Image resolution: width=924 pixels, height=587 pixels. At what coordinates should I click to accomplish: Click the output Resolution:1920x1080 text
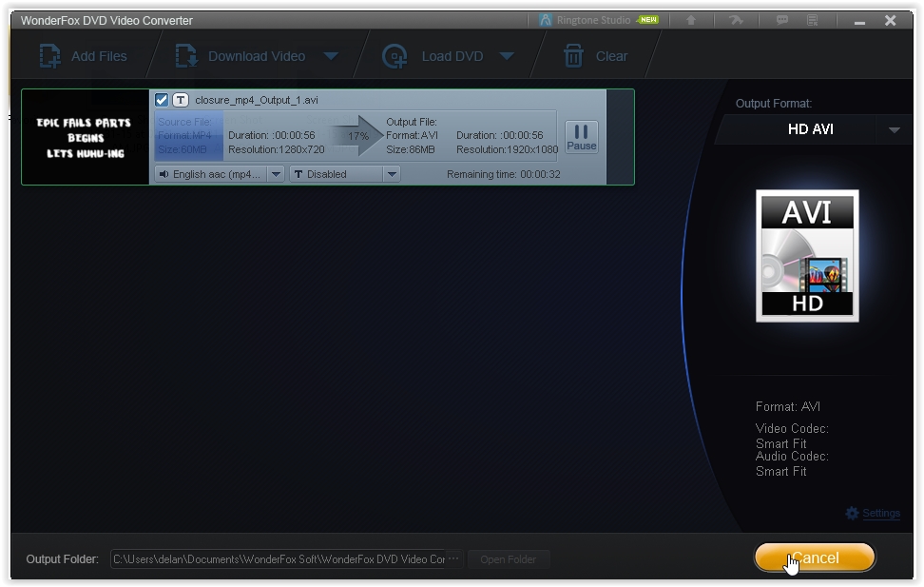[507, 149]
